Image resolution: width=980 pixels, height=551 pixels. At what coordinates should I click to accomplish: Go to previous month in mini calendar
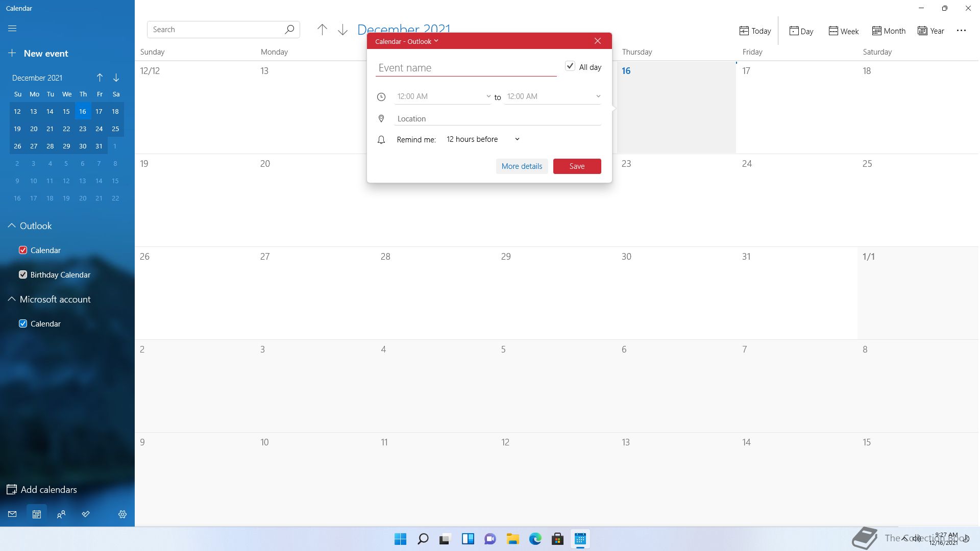[100, 78]
